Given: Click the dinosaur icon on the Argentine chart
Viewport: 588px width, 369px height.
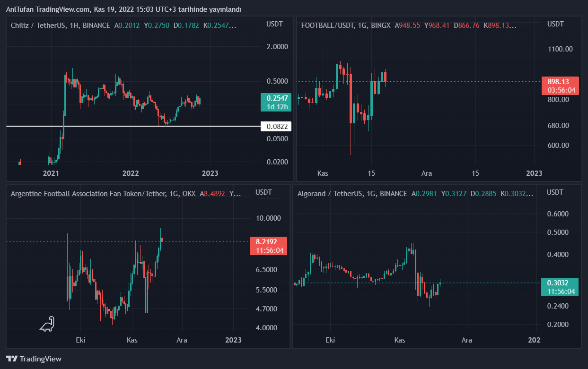Looking at the screenshot, I should click(x=47, y=324).
